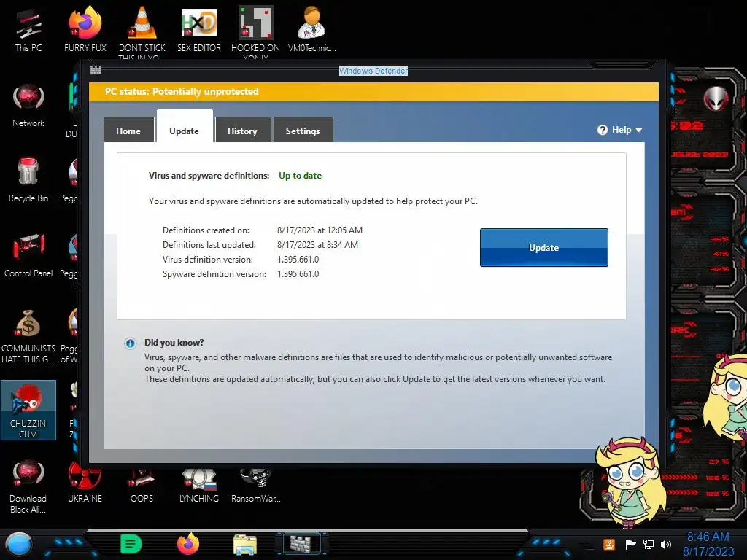747x560 pixels.
Task: Open the VM0Technic desktop shortcut
Action: pyautogui.click(x=312, y=31)
